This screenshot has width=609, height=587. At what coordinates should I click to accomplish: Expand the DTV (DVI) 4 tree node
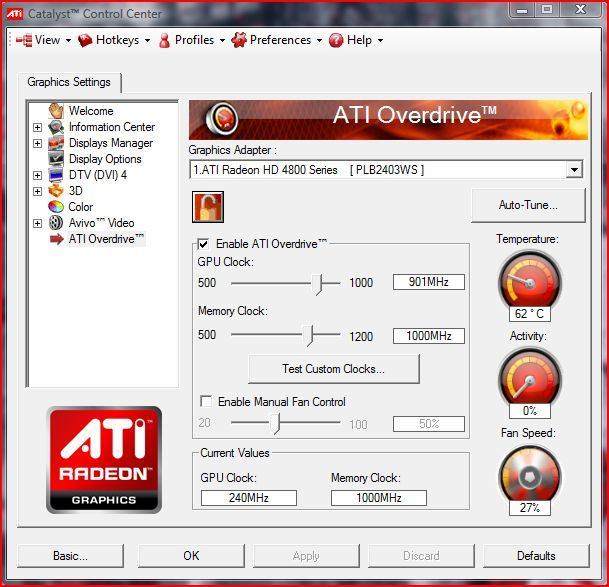37,175
